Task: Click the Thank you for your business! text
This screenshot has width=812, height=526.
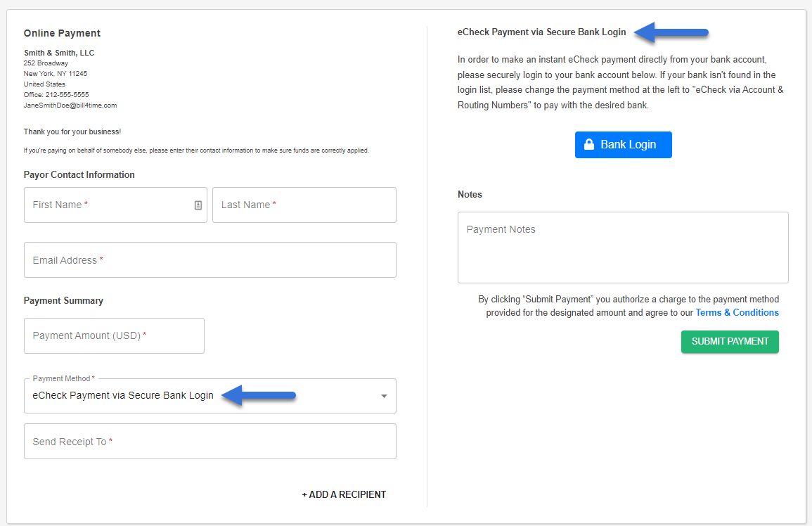Action: pos(72,131)
